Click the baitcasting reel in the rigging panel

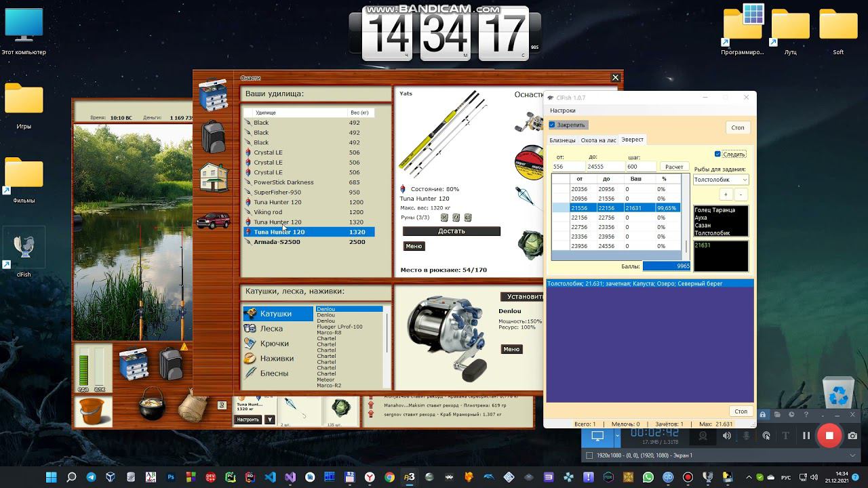529,121
